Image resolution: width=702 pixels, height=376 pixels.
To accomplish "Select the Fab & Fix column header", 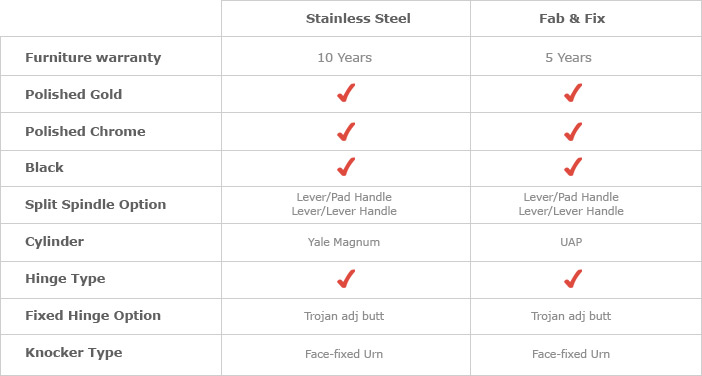I will [x=572, y=19].
